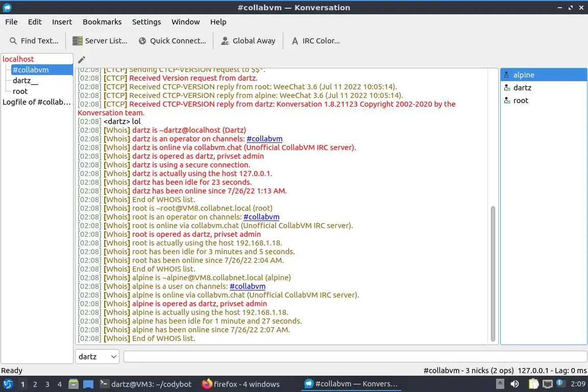Switch to virtual desktop 4
Screen dimensions: 588x392
coord(59,384)
